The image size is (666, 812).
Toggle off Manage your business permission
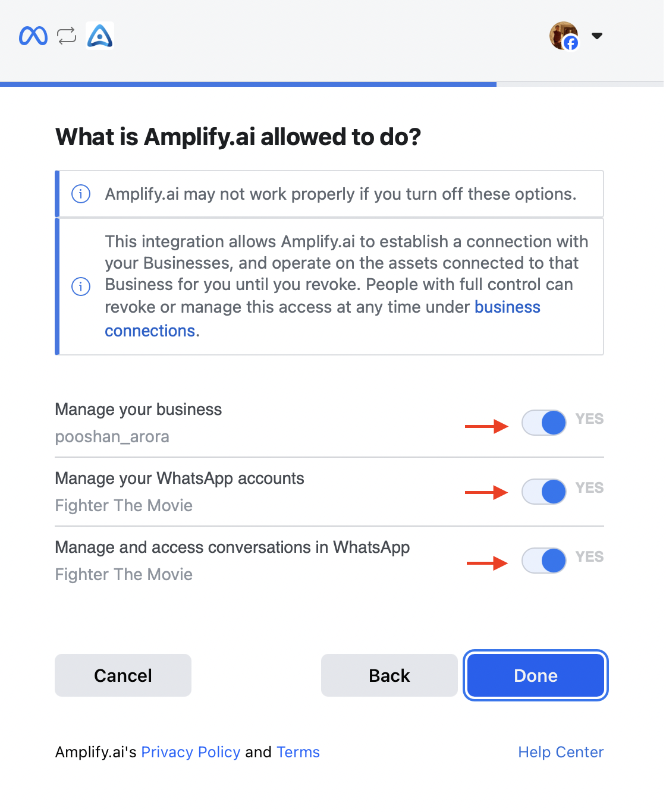tap(544, 423)
